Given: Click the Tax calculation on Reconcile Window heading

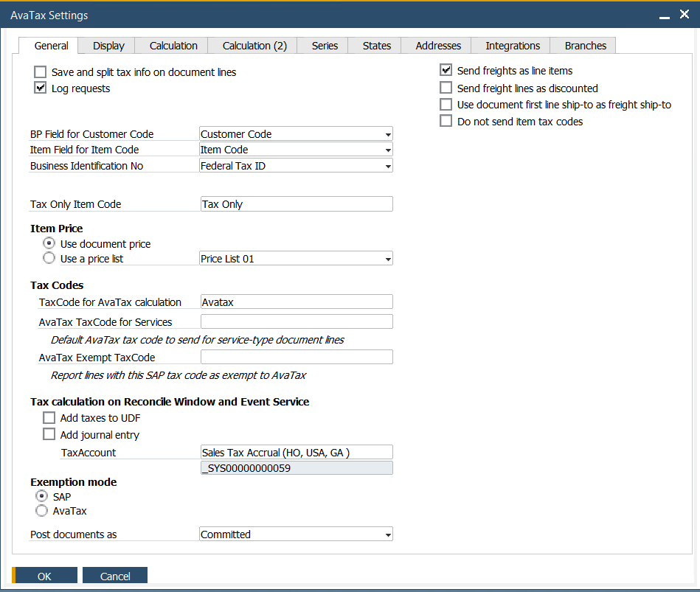Looking at the screenshot, I should coord(170,402).
